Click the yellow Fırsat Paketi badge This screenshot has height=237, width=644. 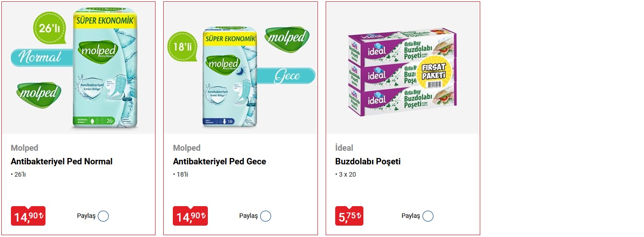pos(433,73)
